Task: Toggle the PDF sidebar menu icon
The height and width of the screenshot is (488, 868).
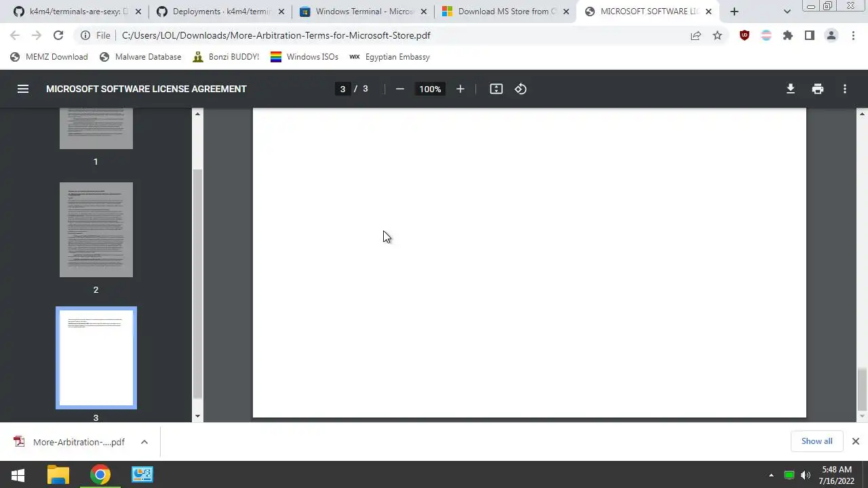Action: [x=23, y=89]
